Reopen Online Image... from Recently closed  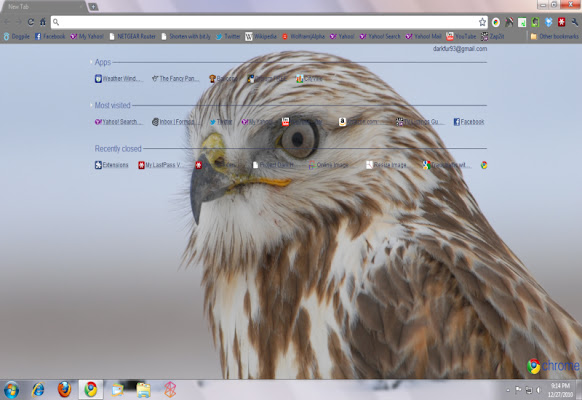pos(329,165)
